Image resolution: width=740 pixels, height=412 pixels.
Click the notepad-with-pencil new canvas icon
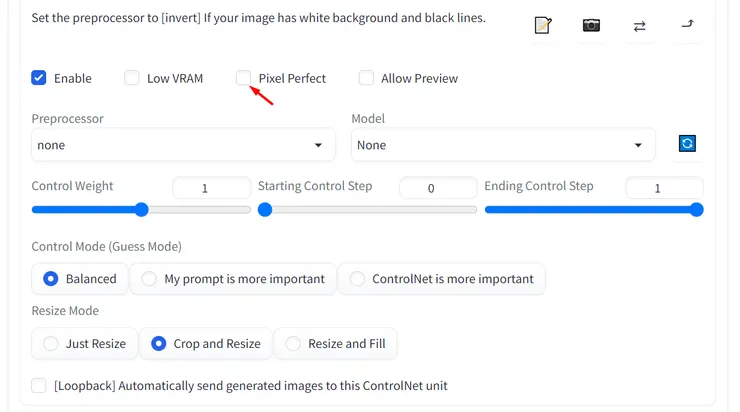[543, 25]
